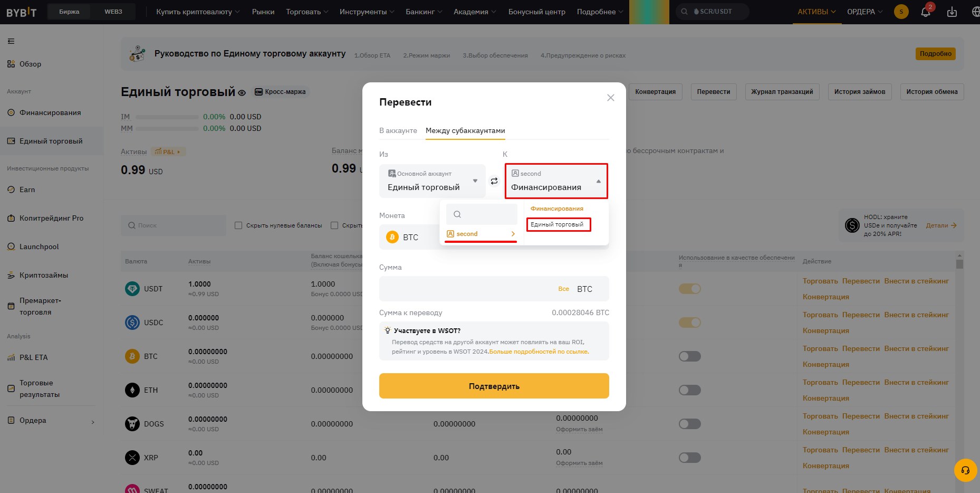Click the USDC coin icon
Screen dimensions: 980x493
pyautogui.click(x=132, y=323)
